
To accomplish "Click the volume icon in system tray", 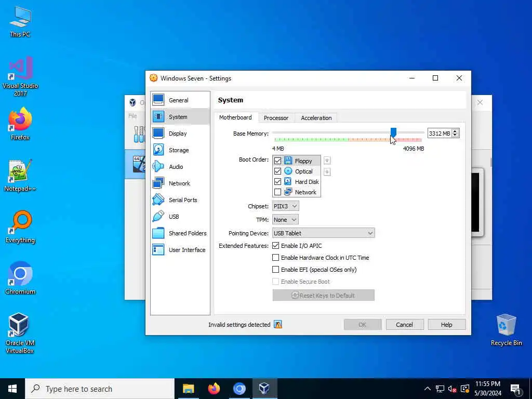I will tap(451, 389).
